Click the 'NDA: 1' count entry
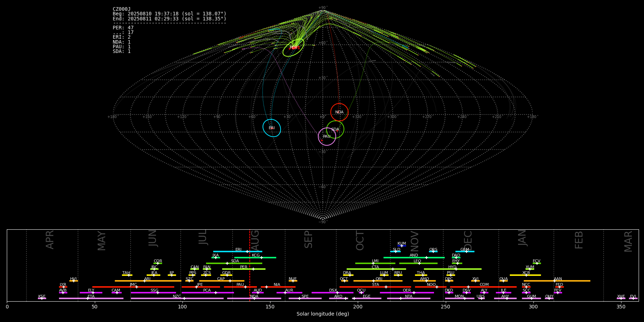The height and width of the screenshot is (322, 644). pos(122,42)
